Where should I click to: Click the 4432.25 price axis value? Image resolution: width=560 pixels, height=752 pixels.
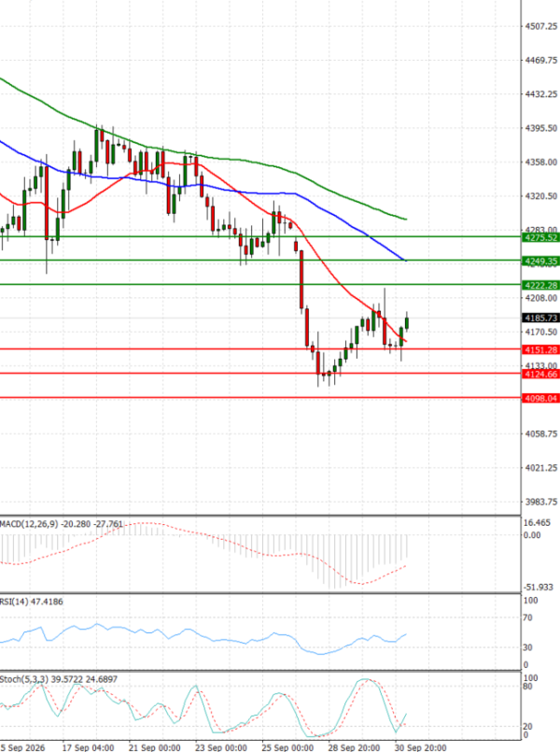click(x=541, y=94)
